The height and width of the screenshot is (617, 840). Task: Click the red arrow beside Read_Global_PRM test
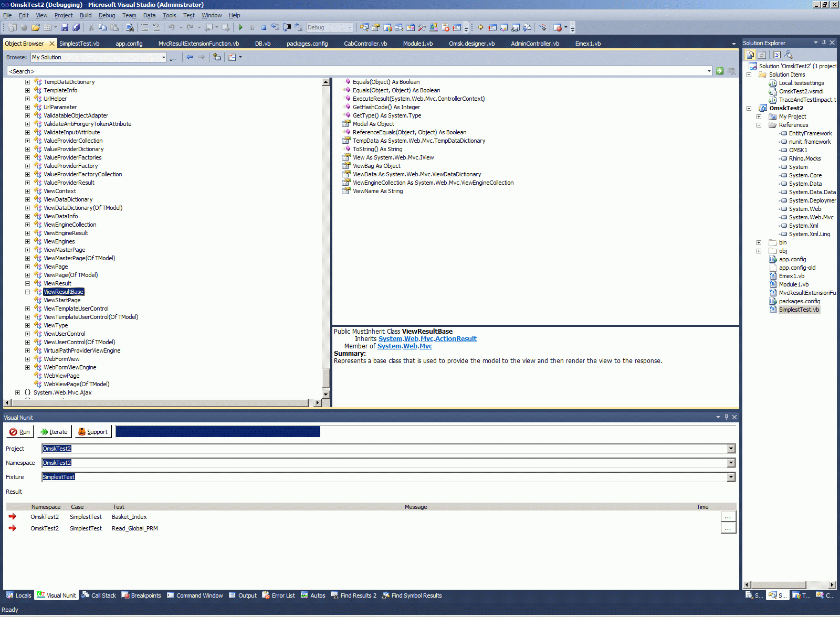point(13,528)
